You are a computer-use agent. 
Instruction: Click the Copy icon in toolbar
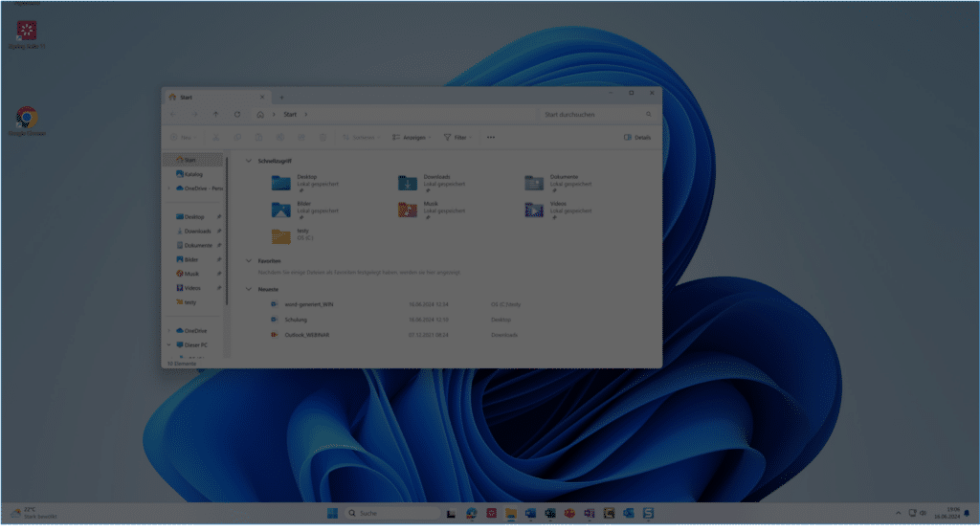(237, 138)
